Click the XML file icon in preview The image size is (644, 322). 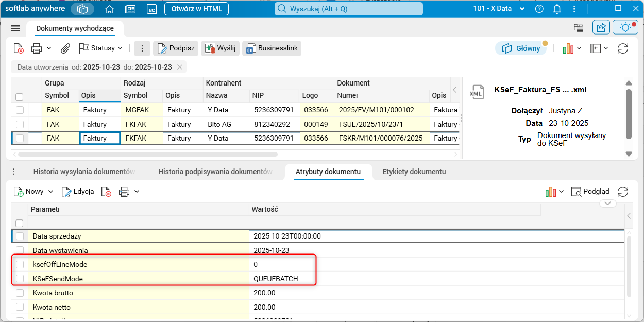click(477, 91)
